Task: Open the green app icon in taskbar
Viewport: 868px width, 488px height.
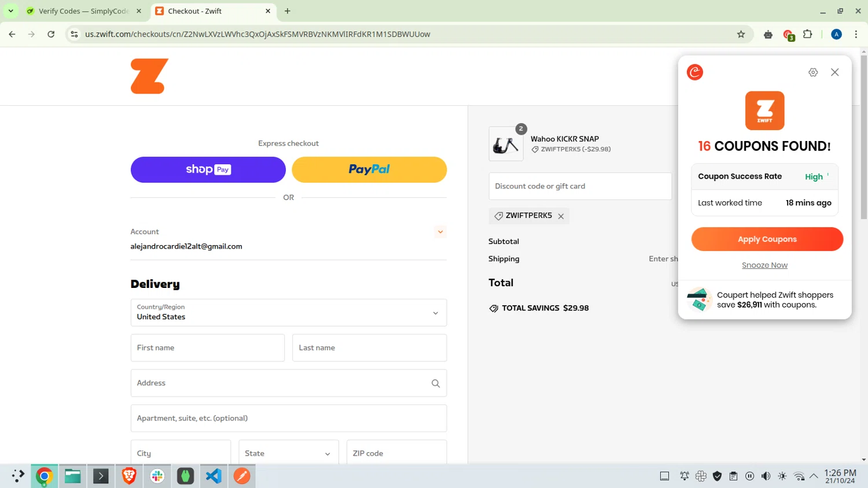Action: (185, 476)
